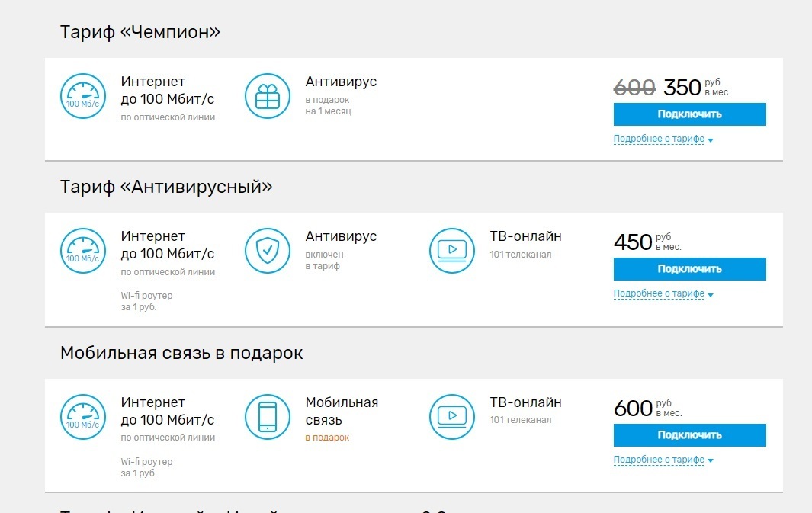This screenshot has width=812, height=513.
Task: Click the smartphone mobile connection icon
Action: (268, 416)
